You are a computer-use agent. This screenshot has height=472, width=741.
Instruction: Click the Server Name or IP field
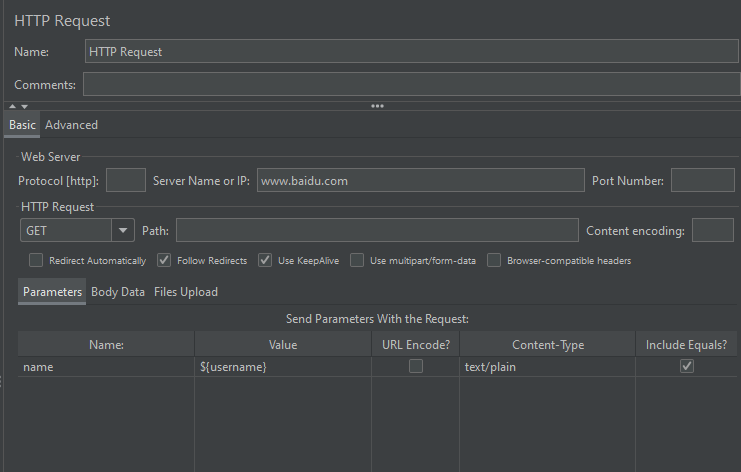pyautogui.click(x=419, y=181)
